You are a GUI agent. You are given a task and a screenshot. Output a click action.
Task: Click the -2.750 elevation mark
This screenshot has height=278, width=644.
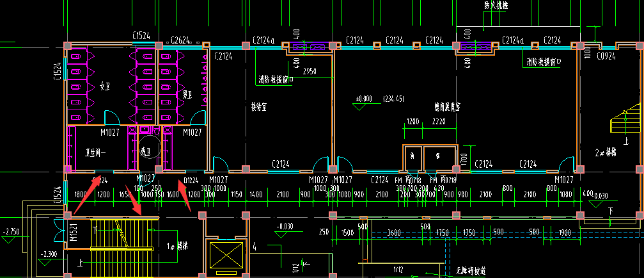point(10,231)
